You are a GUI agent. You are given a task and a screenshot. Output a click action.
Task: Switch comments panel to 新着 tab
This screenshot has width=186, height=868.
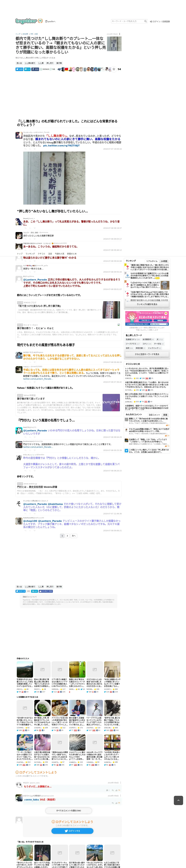pyautogui.click(x=165, y=414)
